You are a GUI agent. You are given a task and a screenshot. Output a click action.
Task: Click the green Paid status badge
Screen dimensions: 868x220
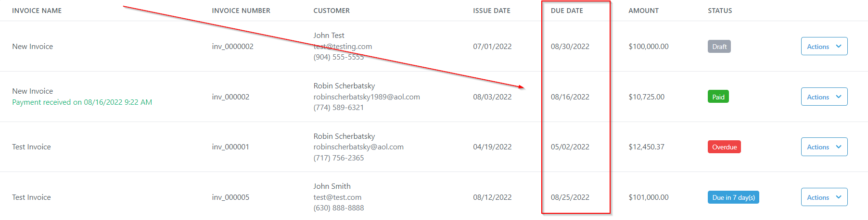pyautogui.click(x=718, y=97)
